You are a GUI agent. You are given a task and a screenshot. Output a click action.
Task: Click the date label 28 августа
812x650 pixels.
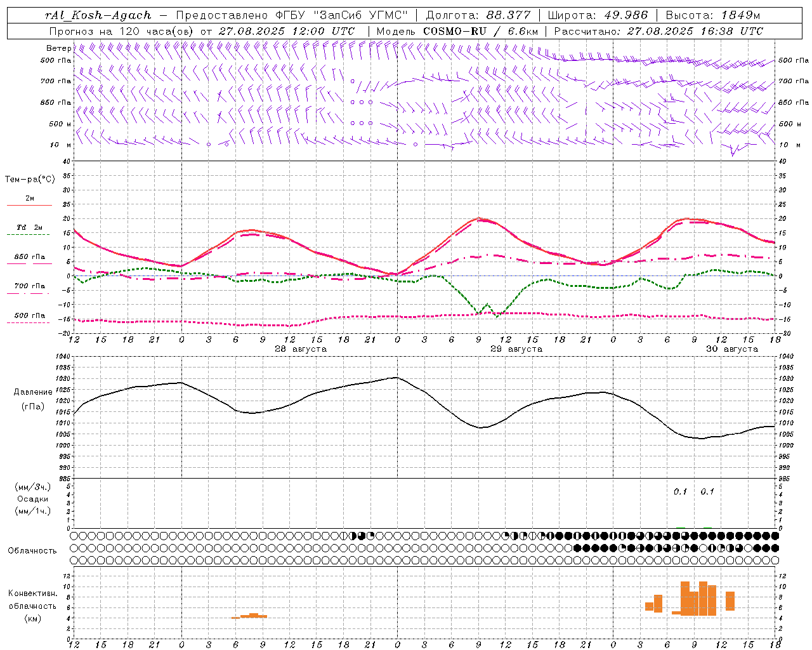click(301, 349)
